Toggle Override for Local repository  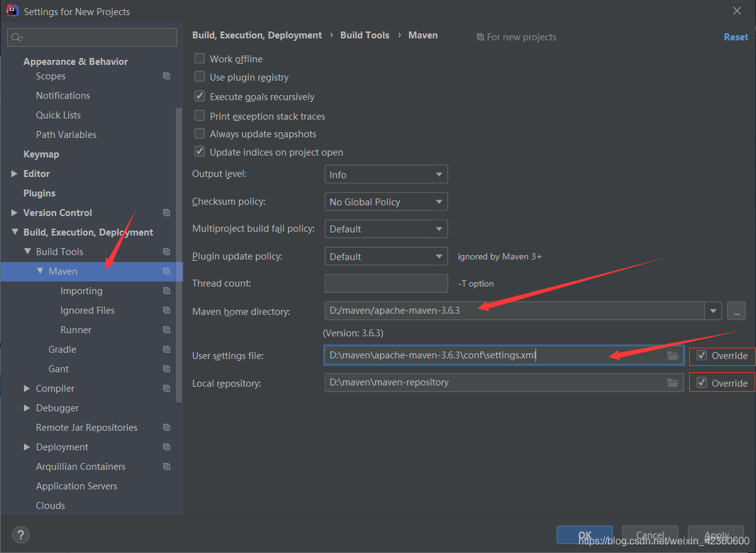click(x=702, y=383)
